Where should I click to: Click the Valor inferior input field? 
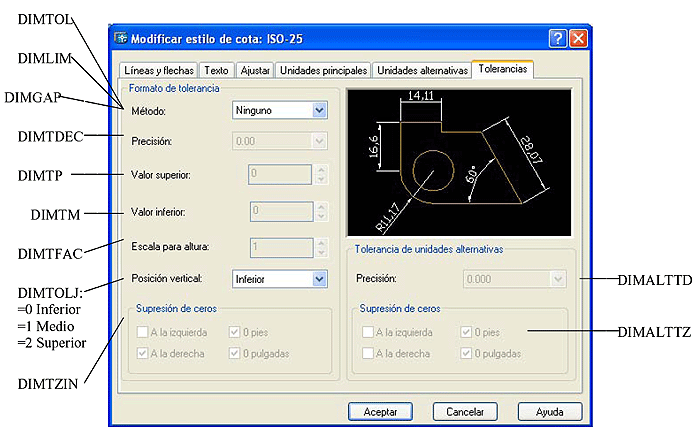[x=281, y=211]
